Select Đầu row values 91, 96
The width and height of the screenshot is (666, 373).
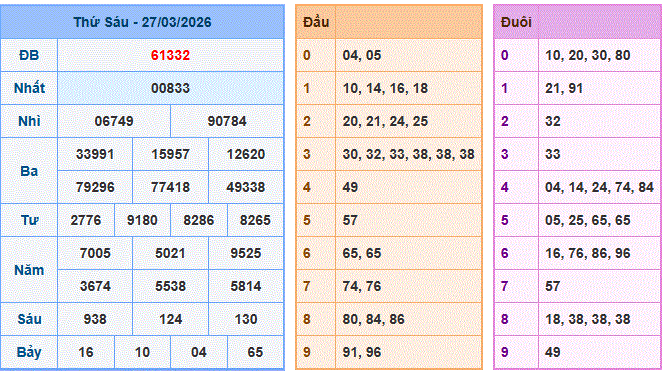click(x=362, y=353)
